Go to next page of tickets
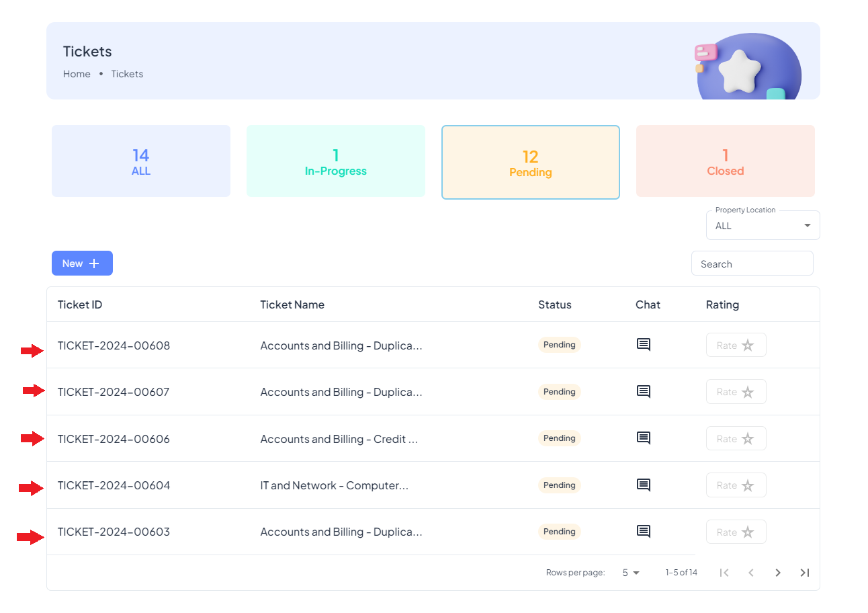 [778, 573]
